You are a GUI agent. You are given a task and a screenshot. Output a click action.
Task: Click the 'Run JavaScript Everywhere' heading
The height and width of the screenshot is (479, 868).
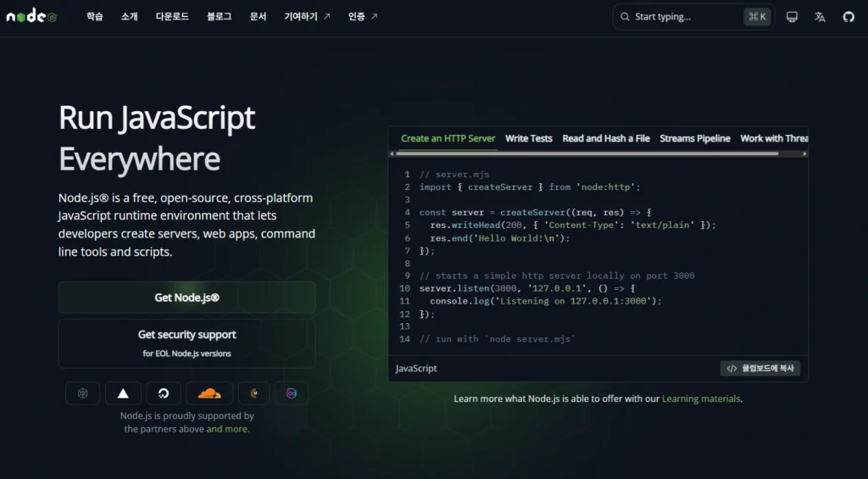pos(157,138)
